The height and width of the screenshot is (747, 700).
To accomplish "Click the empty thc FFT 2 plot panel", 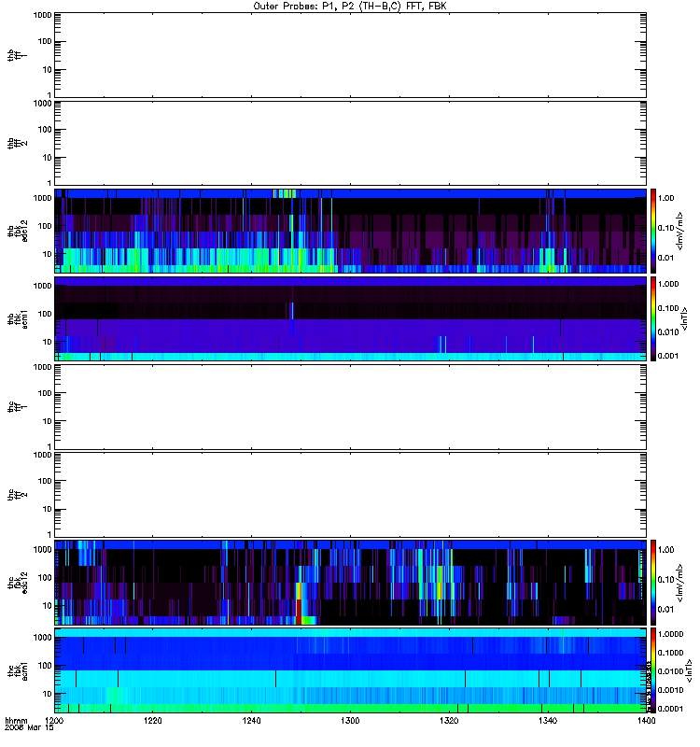I will click(350, 495).
